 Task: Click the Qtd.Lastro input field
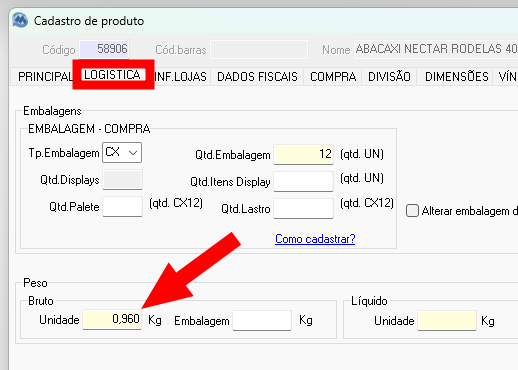(x=303, y=208)
